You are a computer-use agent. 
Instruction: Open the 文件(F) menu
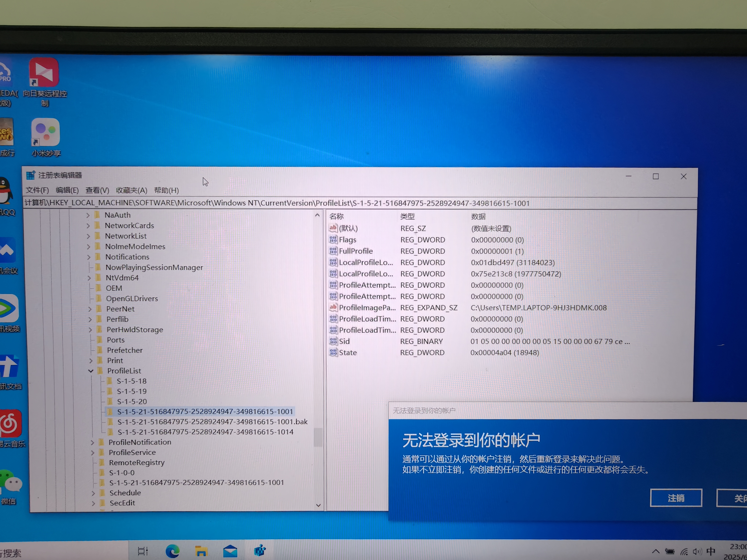[x=38, y=190]
